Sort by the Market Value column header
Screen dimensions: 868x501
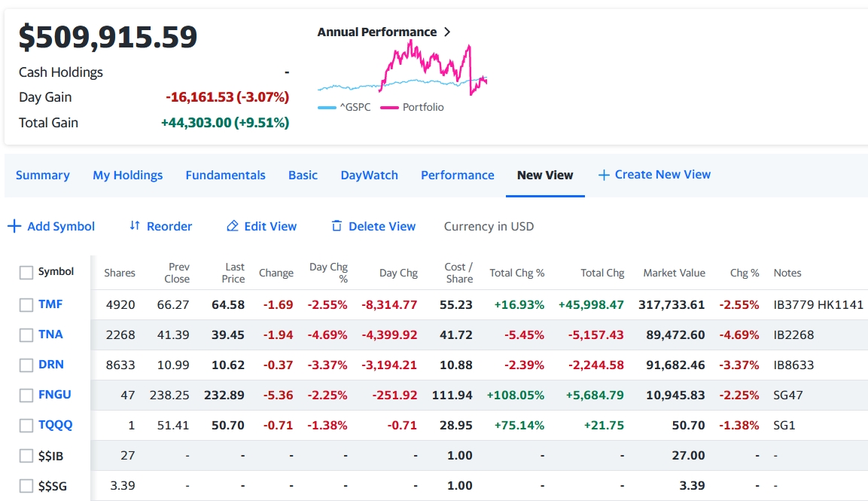tap(674, 273)
